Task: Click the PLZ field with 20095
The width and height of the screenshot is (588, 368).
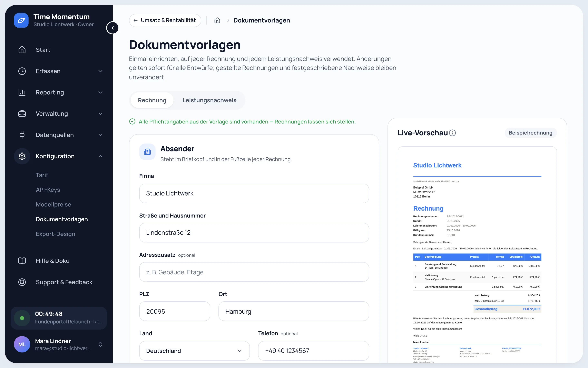Action: point(175,311)
